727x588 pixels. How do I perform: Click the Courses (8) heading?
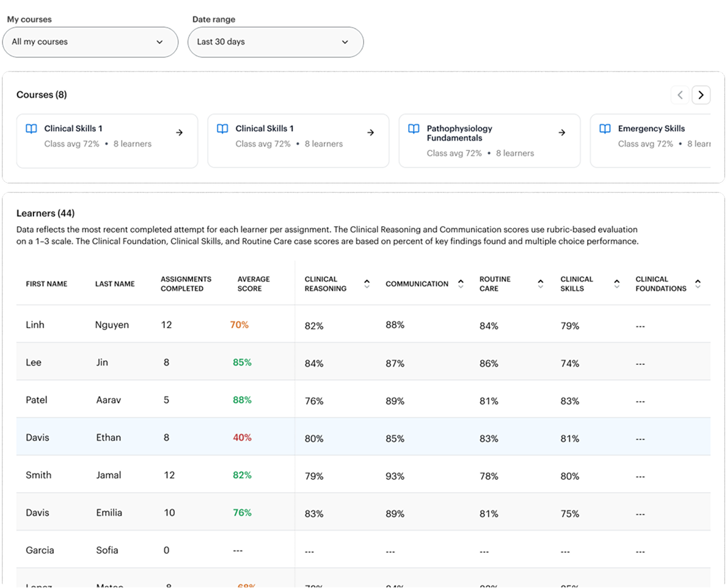(x=42, y=95)
